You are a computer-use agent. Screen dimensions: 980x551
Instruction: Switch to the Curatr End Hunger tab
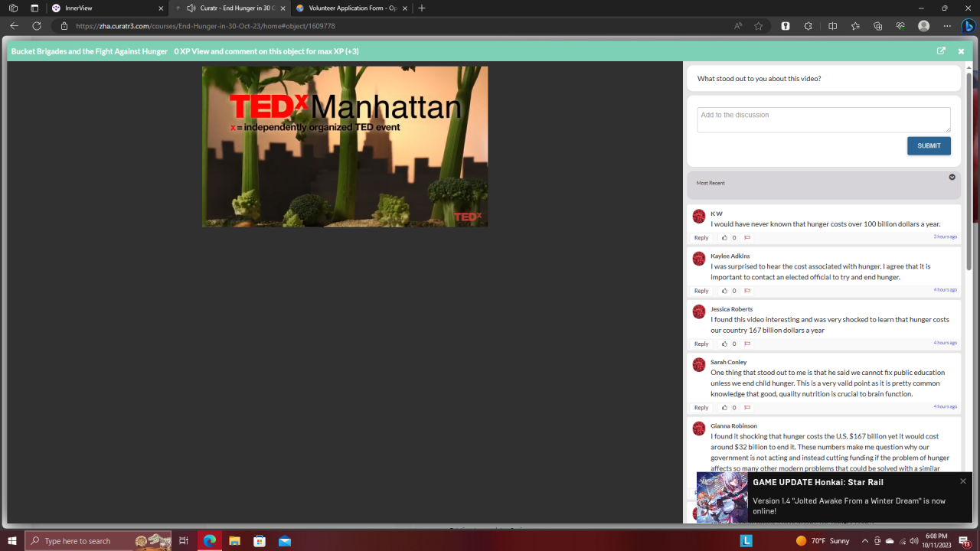pos(230,8)
